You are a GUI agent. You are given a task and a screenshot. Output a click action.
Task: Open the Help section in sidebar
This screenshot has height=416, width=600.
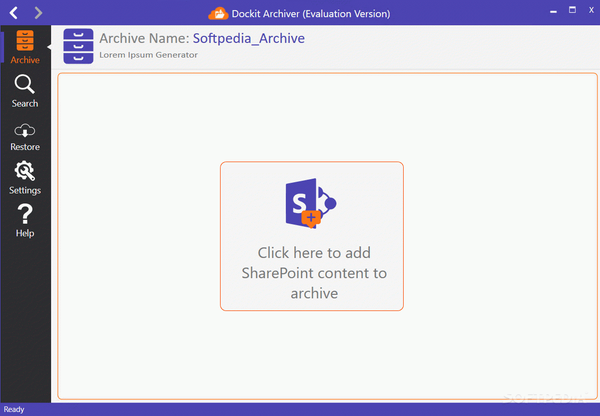tap(25, 221)
